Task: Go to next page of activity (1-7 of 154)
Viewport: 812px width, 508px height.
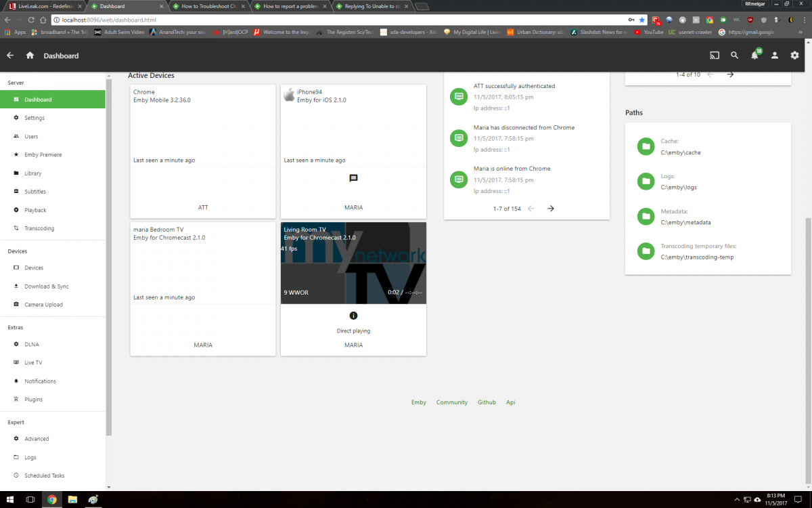Action: (551, 209)
